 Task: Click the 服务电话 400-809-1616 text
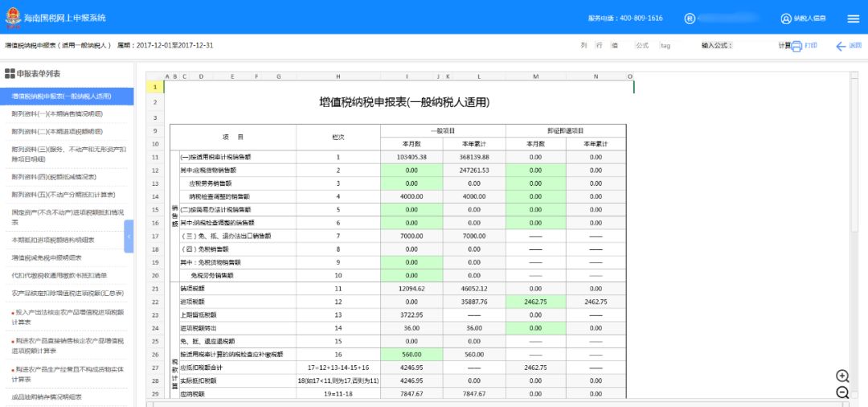pos(625,18)
